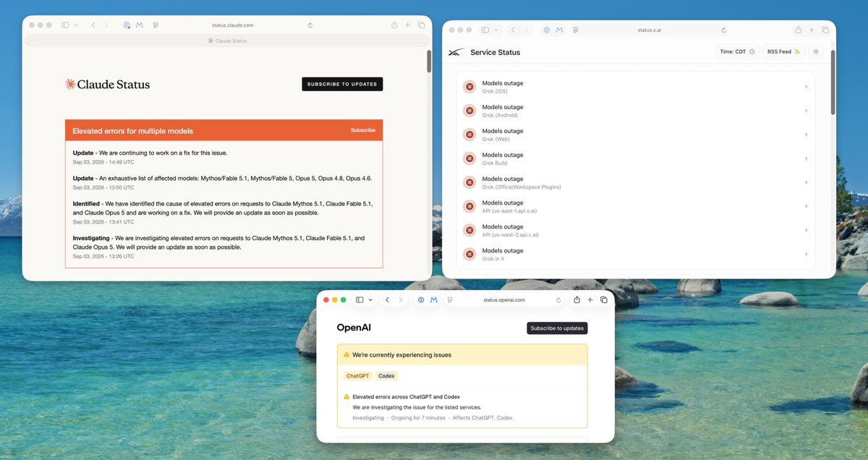Reload the status.x.ai page
The image size is (868, 460).
[x=724, y=30]
